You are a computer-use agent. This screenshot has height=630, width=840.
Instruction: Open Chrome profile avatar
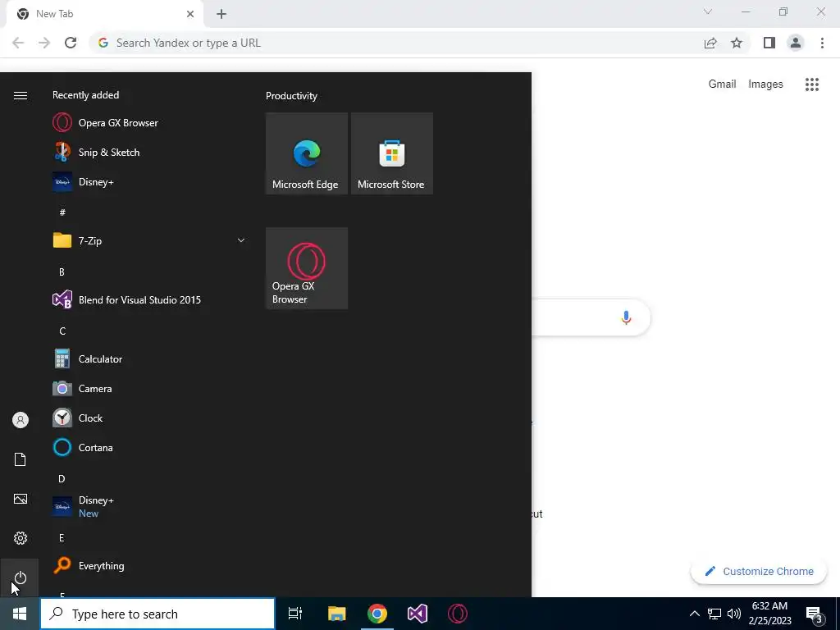(796, 43)
